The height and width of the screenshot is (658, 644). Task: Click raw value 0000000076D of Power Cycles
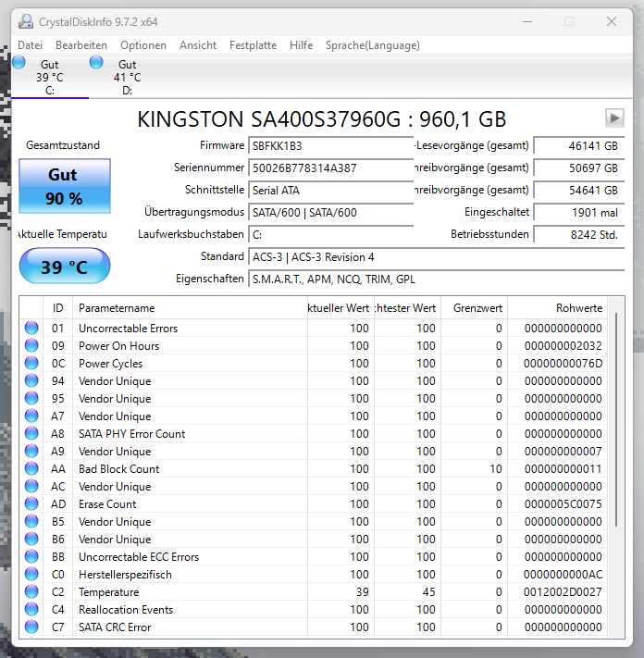pos(563,364)
